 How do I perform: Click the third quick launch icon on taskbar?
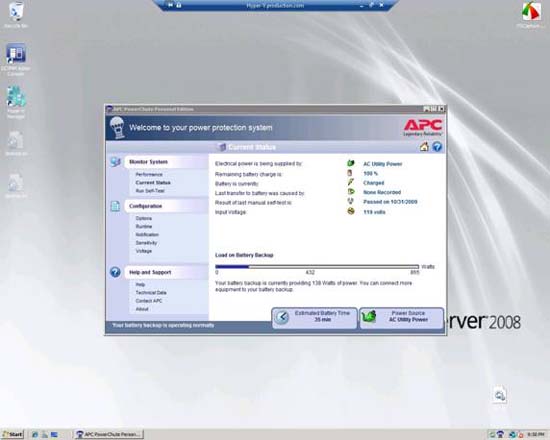coord(54,434)
